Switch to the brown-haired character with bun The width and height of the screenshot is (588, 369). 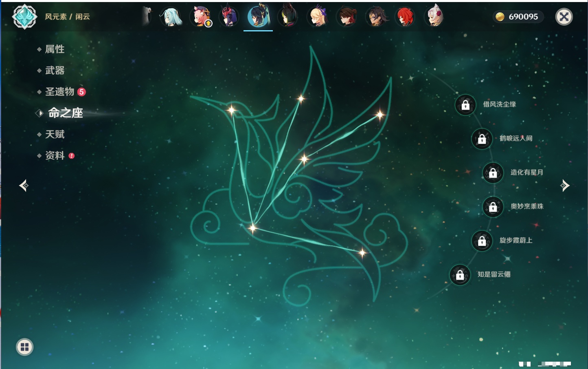347,17
